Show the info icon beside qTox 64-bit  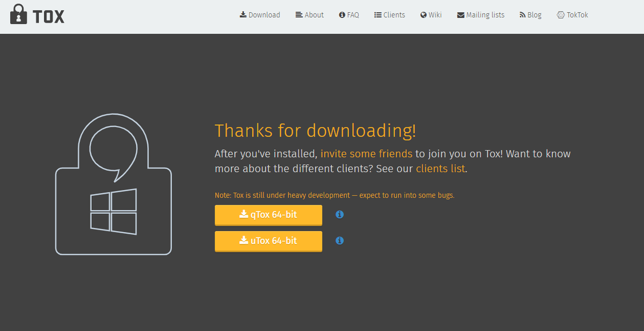340,214
